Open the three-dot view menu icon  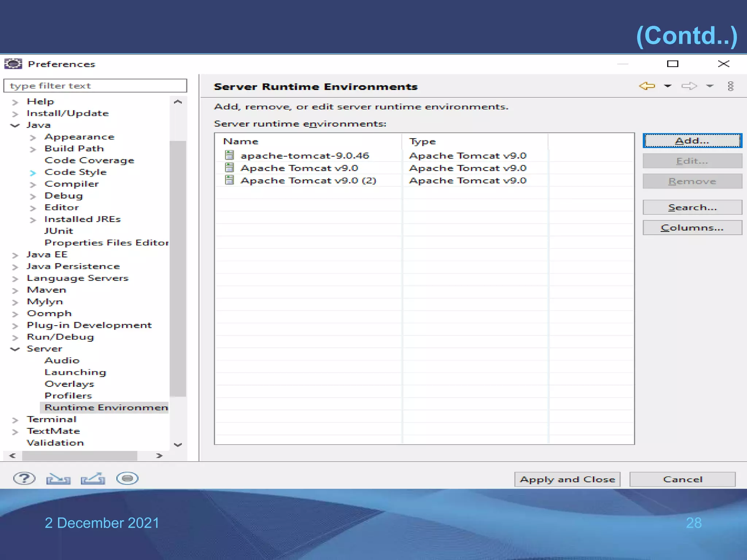[730, 86]
